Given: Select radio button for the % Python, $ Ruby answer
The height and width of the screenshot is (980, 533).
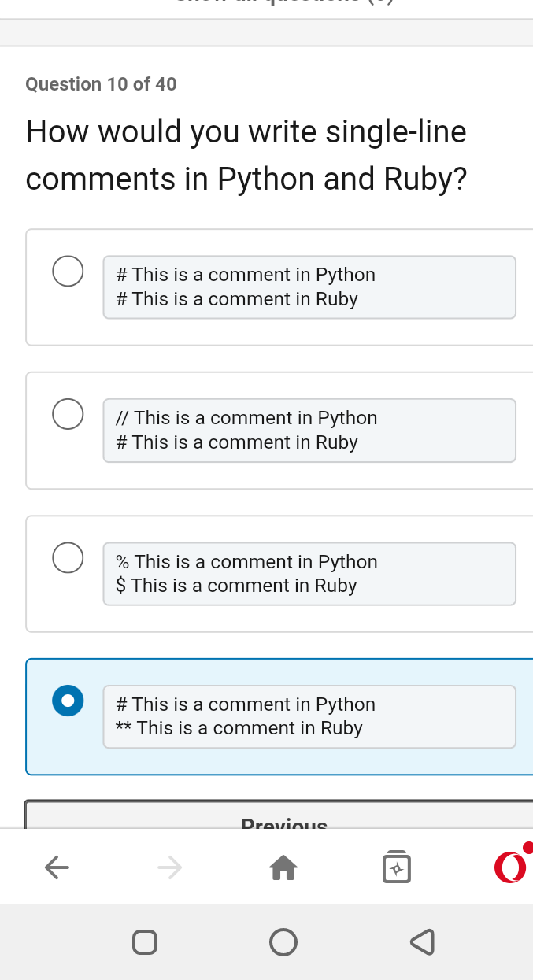Looking at the screenshot, I should pos(68,557).
